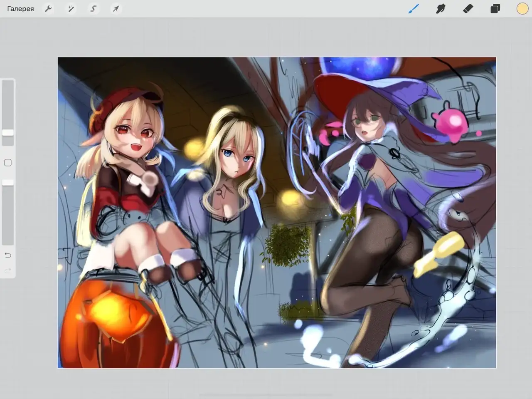This screenshot has height=399, width=532.
Task: Open the Actions wrench menu
Action: 49,9
